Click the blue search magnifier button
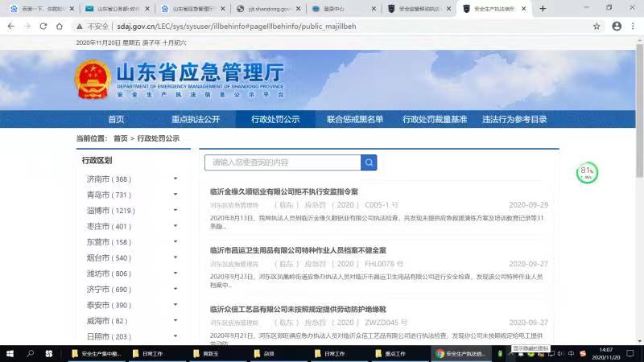 point(369,162)
